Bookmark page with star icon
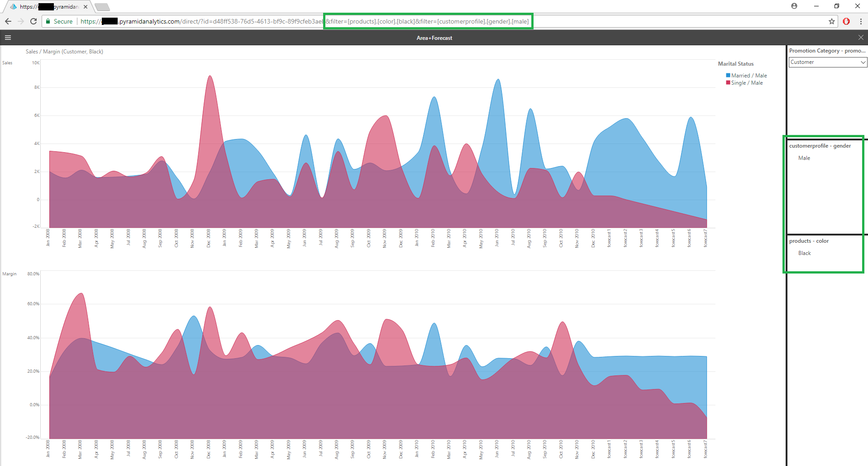The image size is (868, 466). click(x=832, y=21)
